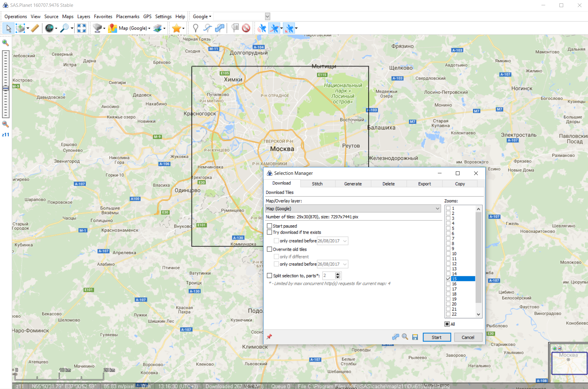Click the red pin icon in Selection Manager

(269, 337)
